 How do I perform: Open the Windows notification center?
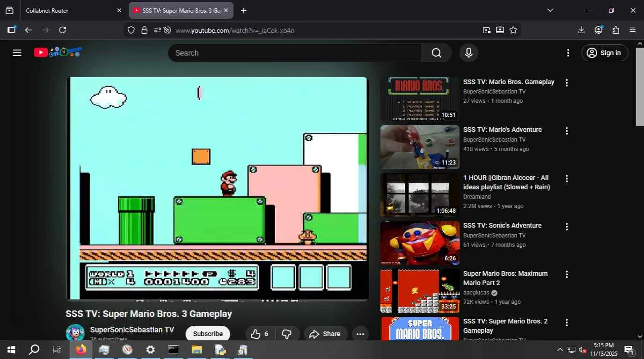(629, 350)
